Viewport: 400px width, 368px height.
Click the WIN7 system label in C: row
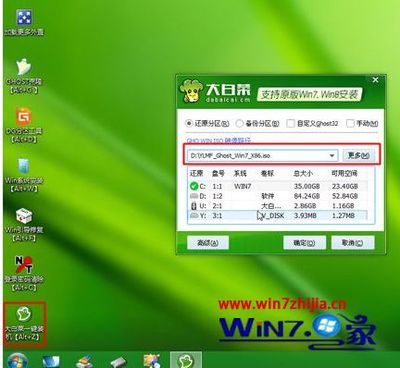(x=243, y=186)
